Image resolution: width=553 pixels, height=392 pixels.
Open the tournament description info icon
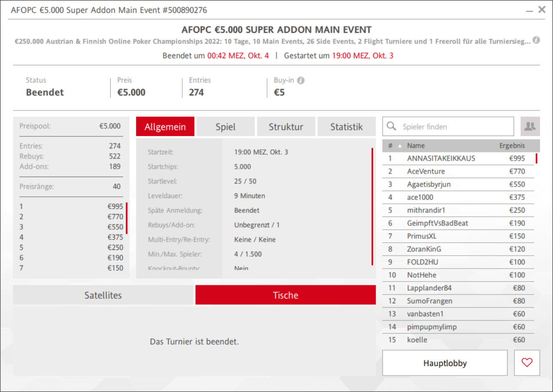click(536, 40)
